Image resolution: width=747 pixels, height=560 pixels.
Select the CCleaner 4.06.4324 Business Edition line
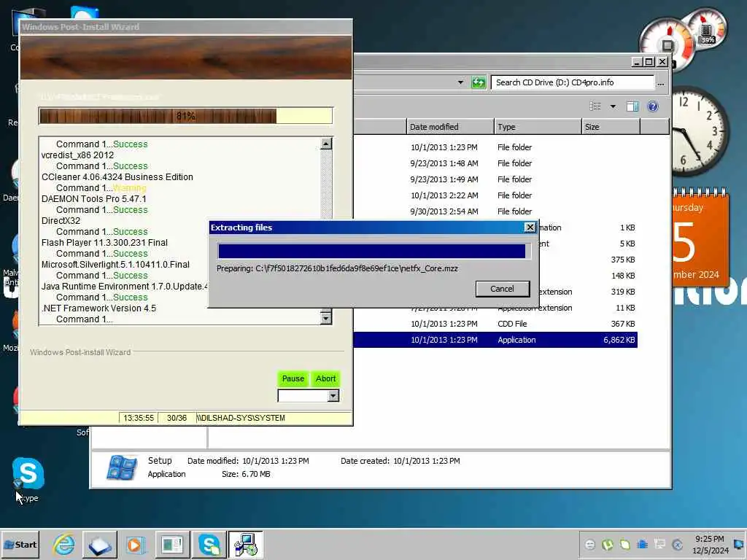(x=117, y=176)
